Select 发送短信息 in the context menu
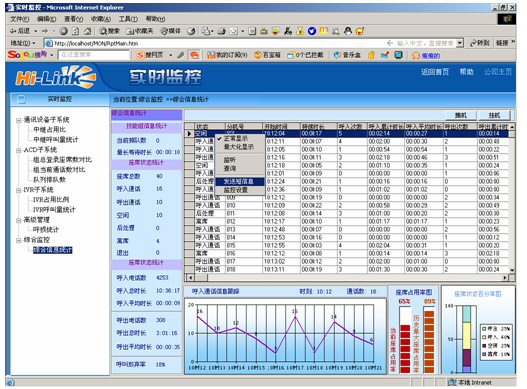This screenshot has width=527, height=389. point(239,181)
